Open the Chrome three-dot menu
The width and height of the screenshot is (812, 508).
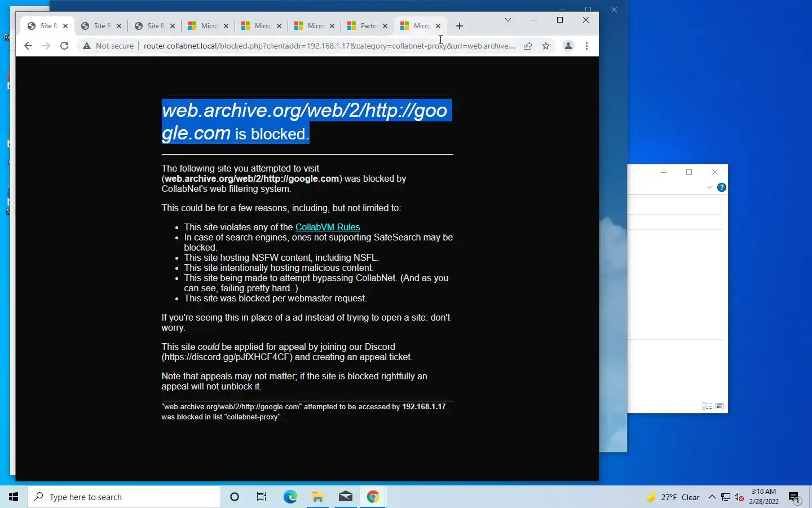587,46
